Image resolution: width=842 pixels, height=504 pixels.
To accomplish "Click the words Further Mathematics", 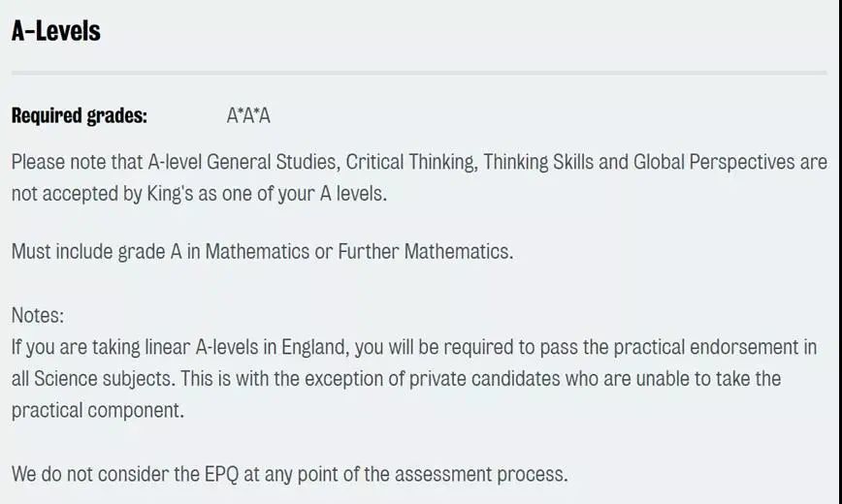I will pos(424,251).
